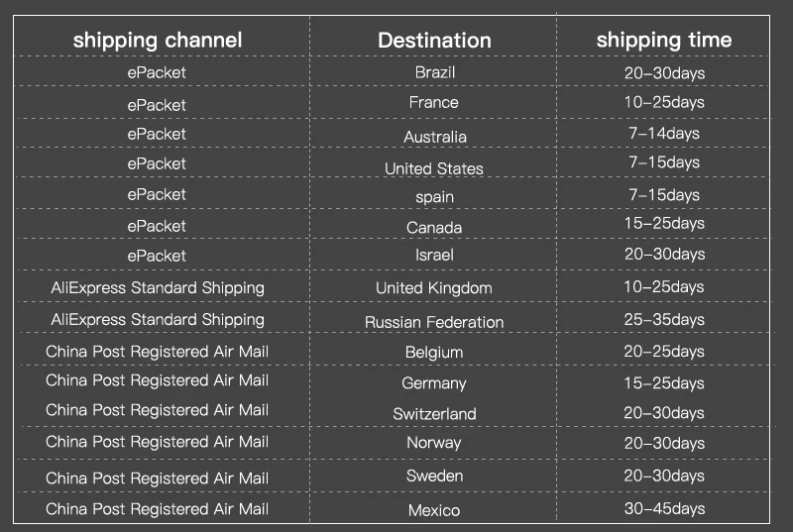Click the 30-45days shipping time cell

pyautogui.click(x=663, y=508)
